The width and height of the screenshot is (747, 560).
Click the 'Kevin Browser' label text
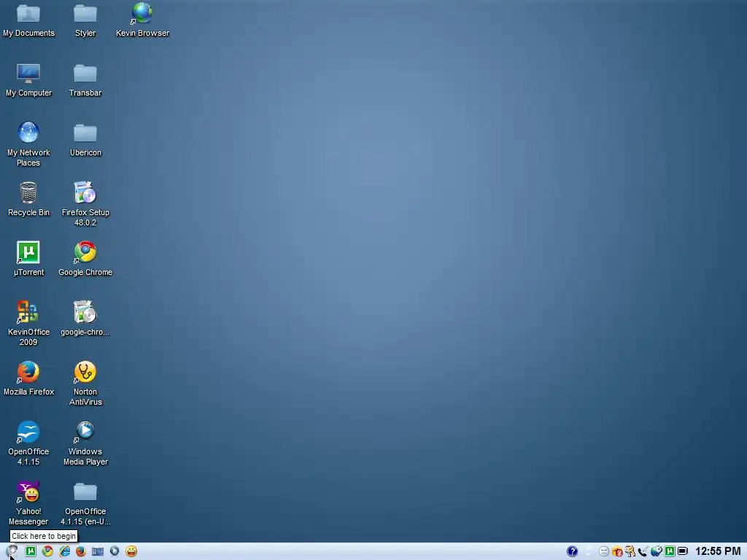(142, 33)
